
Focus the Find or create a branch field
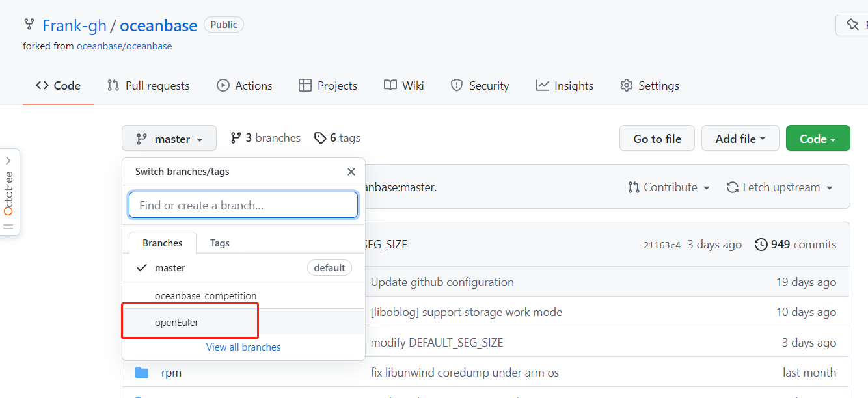tap(243, 205)
